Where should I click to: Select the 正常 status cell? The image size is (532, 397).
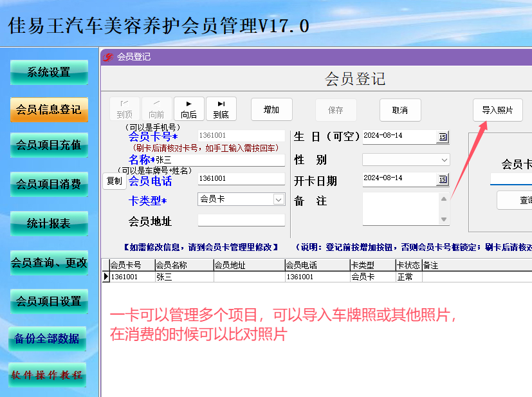(409, 277)
